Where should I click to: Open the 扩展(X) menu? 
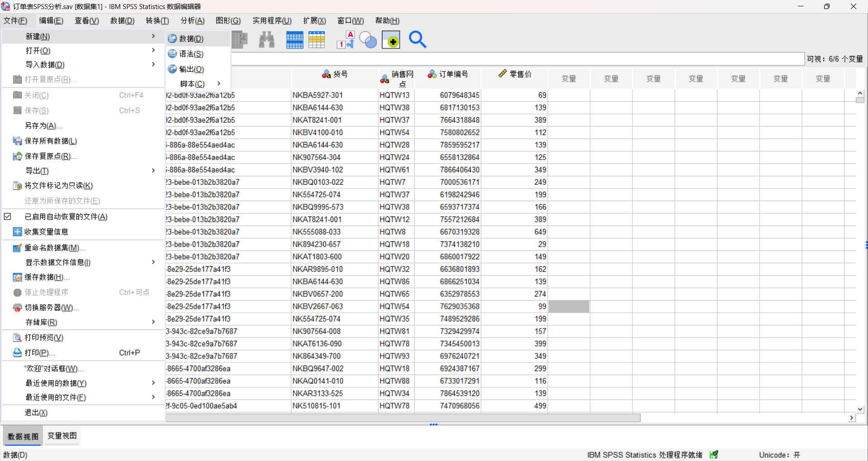click(x=315, y=21)
